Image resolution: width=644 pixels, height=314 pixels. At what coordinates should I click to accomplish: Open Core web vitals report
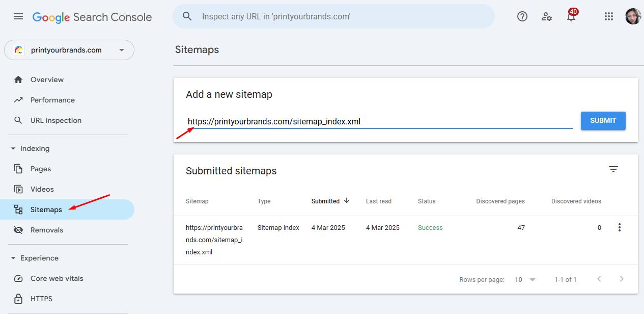tap(67, 278)
